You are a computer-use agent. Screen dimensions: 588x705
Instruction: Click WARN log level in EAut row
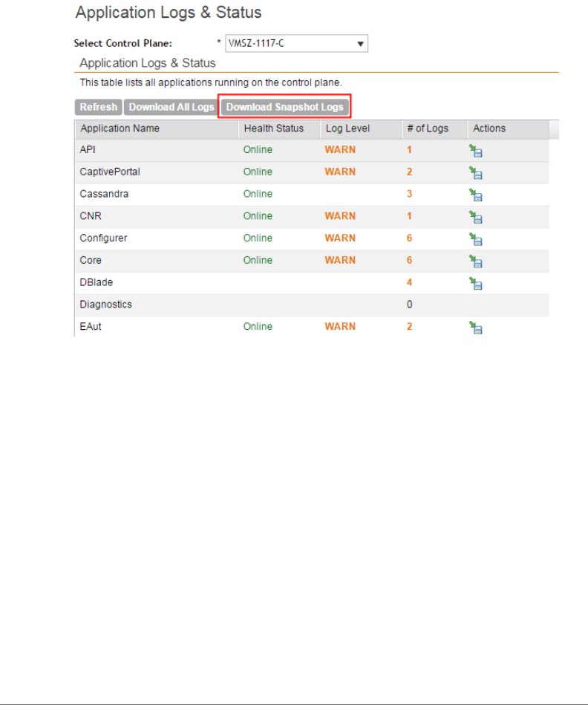[340, 326]
